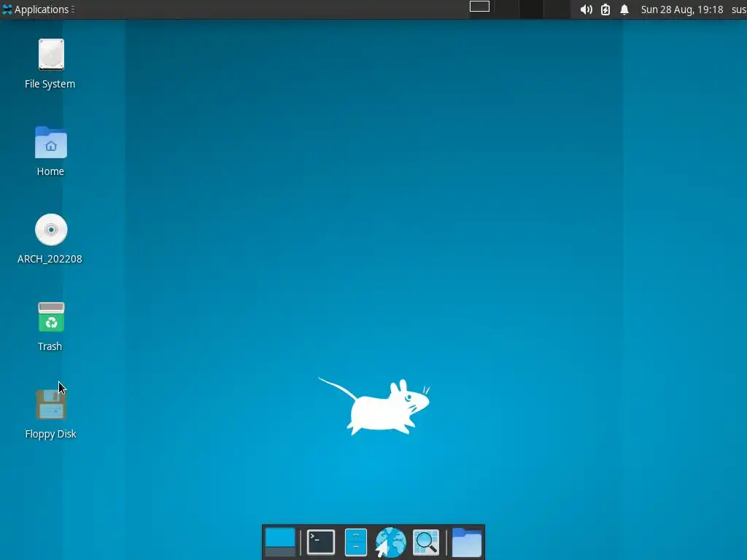
Task: Click the volume speaker icon
Action: point(586,9)
